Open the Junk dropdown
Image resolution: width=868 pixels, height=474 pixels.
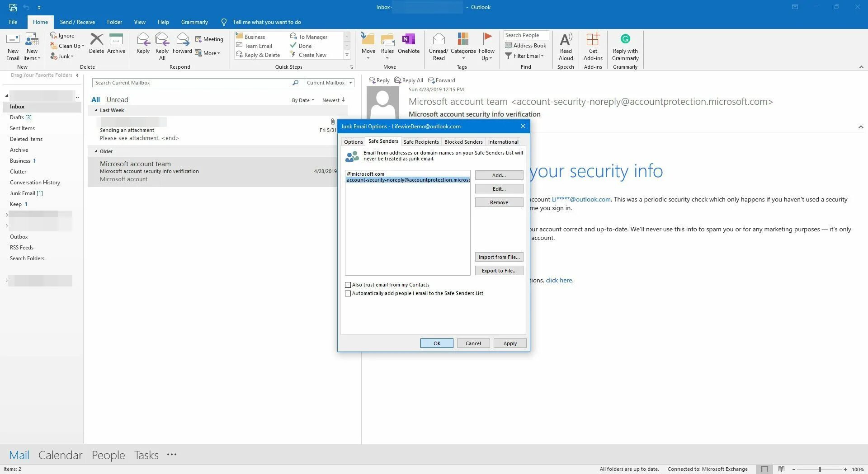[x=62, y=56]
